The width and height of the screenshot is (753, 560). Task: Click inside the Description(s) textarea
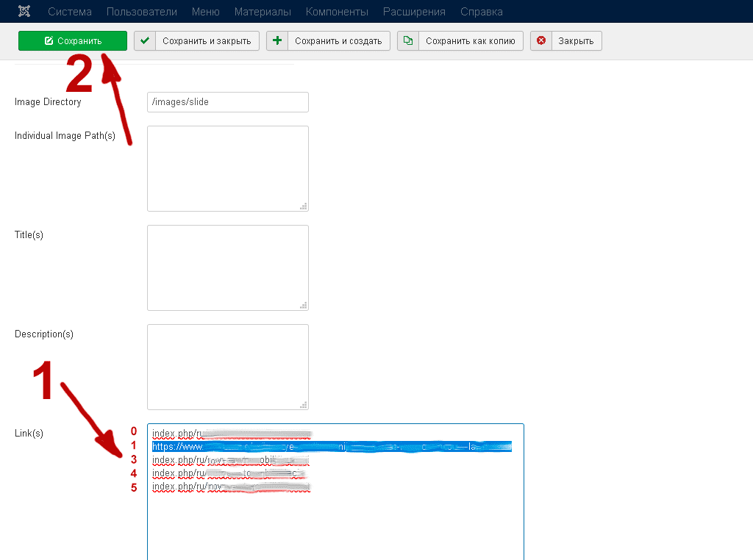pyautogui.click(x=227, y=367)
